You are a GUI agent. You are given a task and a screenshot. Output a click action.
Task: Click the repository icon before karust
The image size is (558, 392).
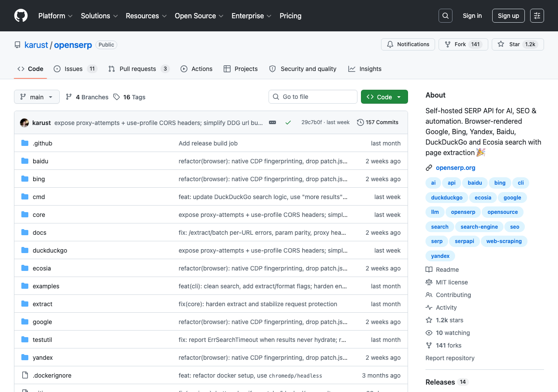tap(17, 45)
